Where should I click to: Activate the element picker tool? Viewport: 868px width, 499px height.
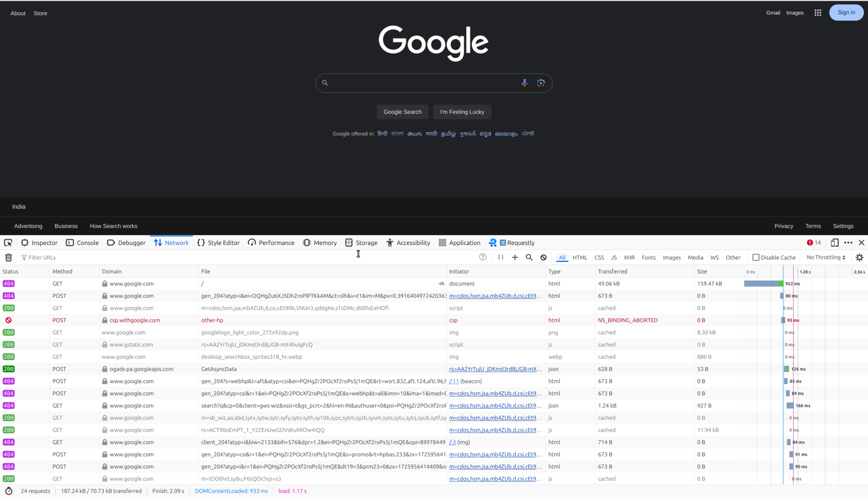pos(8,242)
